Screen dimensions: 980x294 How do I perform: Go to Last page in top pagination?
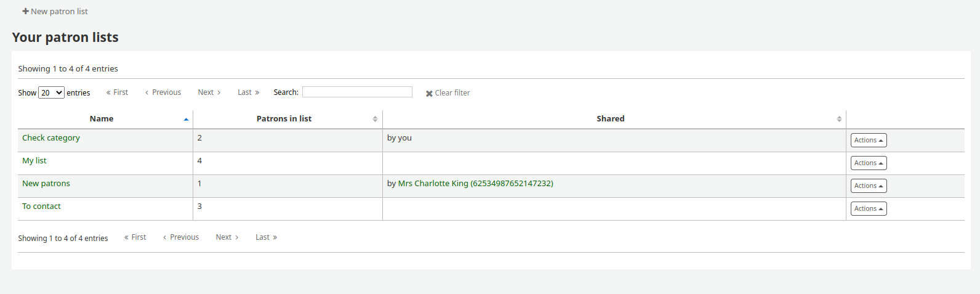tap(249, 92)
